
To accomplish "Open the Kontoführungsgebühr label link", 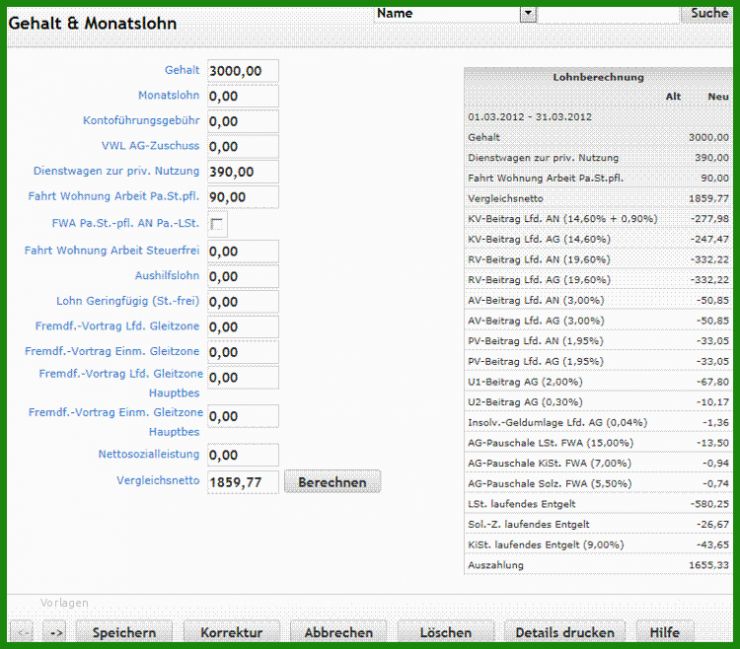I will (141, 120).
